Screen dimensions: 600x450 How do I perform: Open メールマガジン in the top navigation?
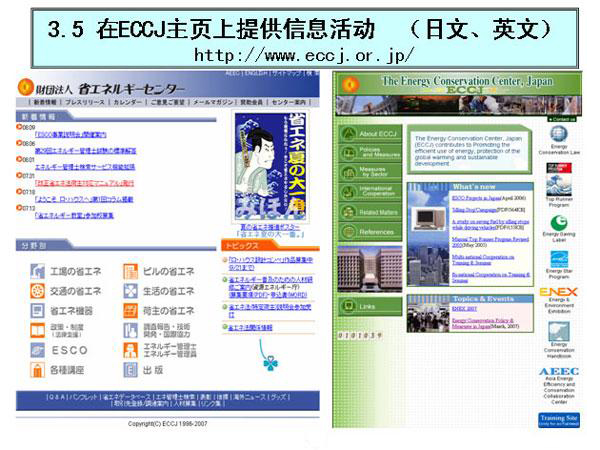click(x=213, y=102)
